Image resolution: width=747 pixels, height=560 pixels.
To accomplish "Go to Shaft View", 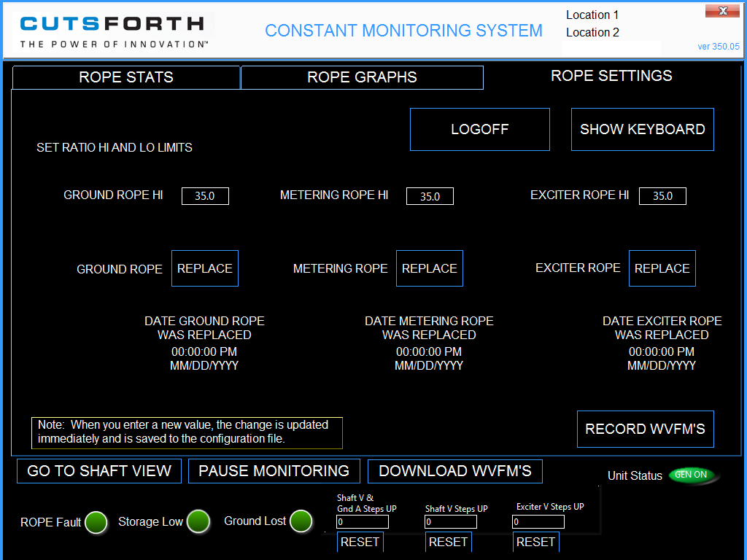I will (x=99, y=471).
